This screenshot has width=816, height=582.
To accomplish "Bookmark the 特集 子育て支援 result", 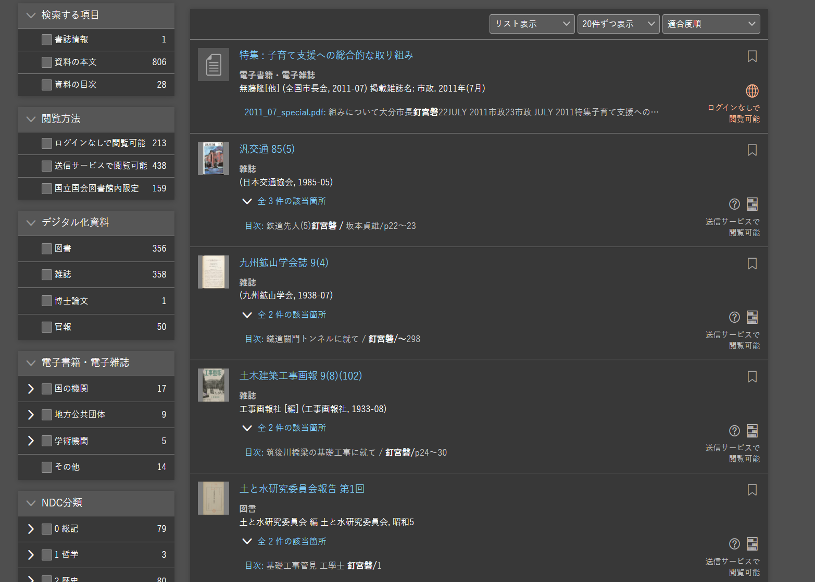I will (752, 56).
